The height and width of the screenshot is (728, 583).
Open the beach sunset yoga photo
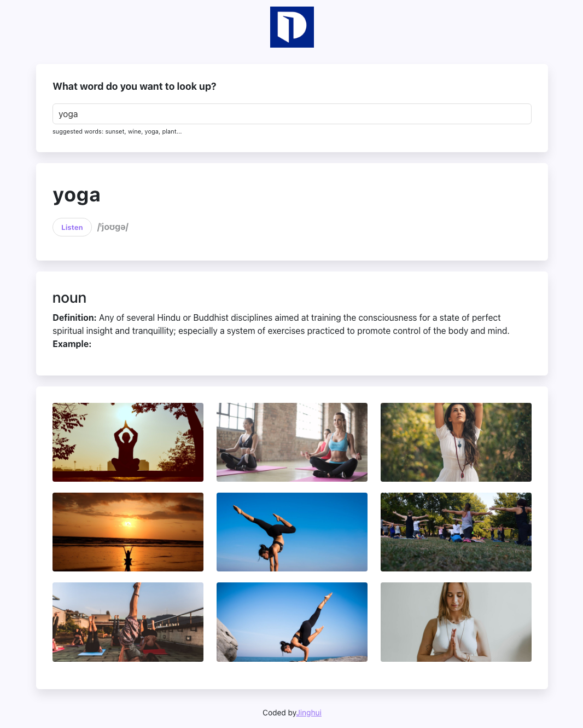pyautogui.click(x=128, y=532)
